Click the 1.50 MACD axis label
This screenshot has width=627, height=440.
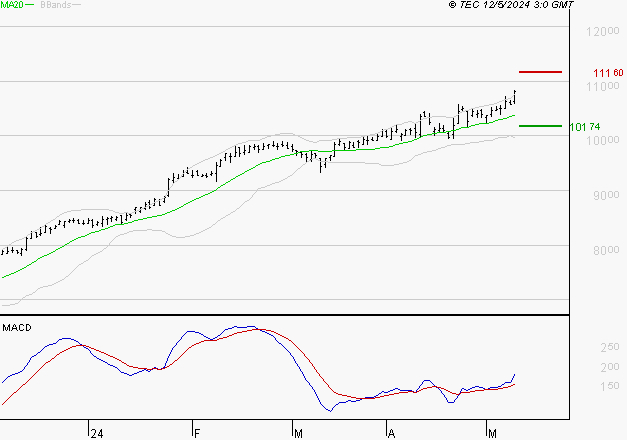coord(610,386)
